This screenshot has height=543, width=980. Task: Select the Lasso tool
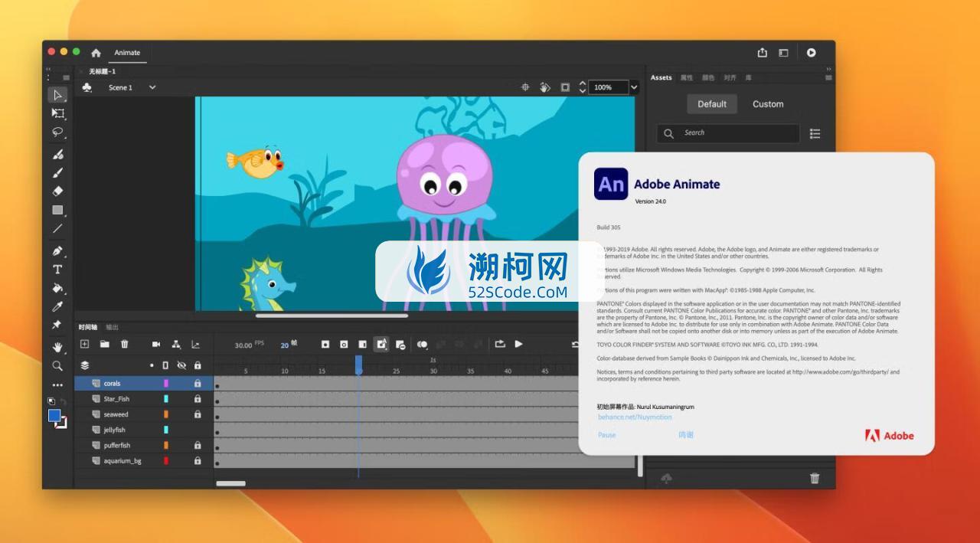[57, 132]
